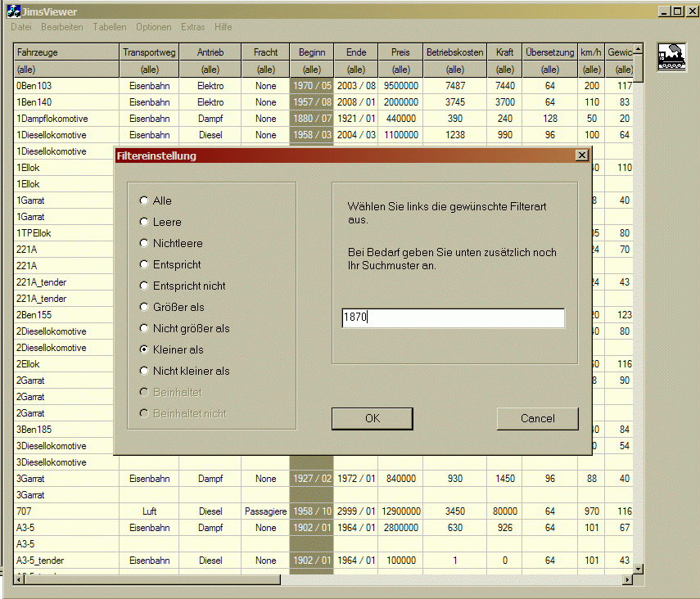This screenshot has height=599, width=700.
Task: Open the (alle) filter under Preis column
Action: pyautogui.click(x=400, y=70)
